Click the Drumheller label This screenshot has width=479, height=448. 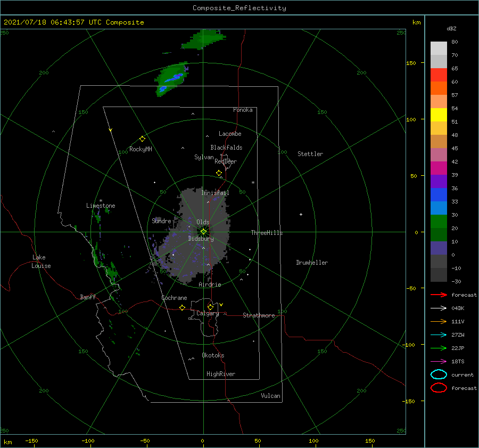(312, 263)
